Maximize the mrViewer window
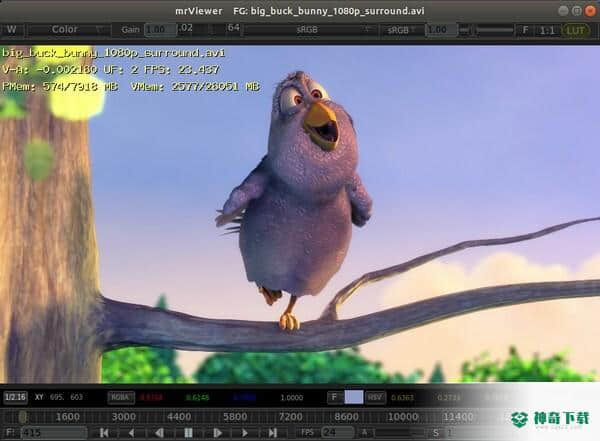600x441 pixels. coord(577,11)
